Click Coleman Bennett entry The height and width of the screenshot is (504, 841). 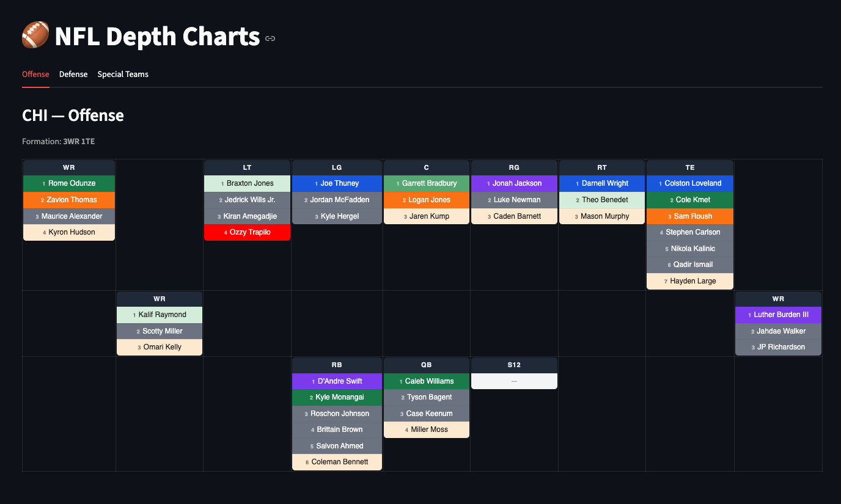click(x=337, y=462)
